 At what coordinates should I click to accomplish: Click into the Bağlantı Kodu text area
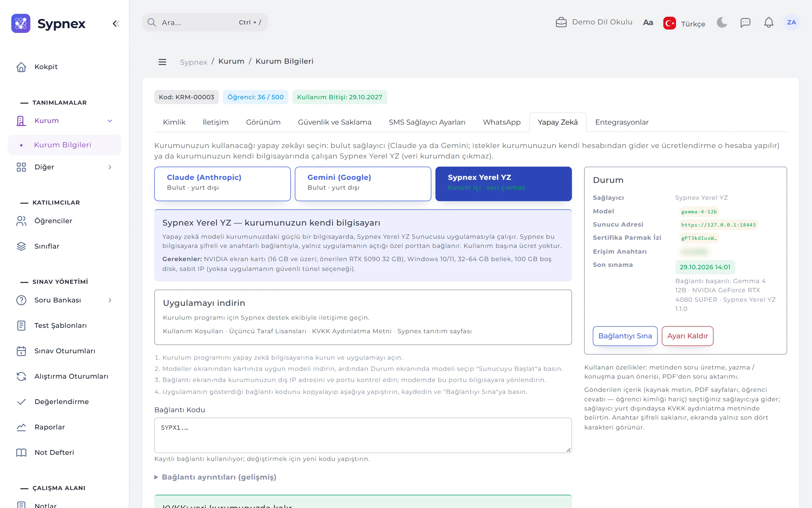(x=363, y=435)
